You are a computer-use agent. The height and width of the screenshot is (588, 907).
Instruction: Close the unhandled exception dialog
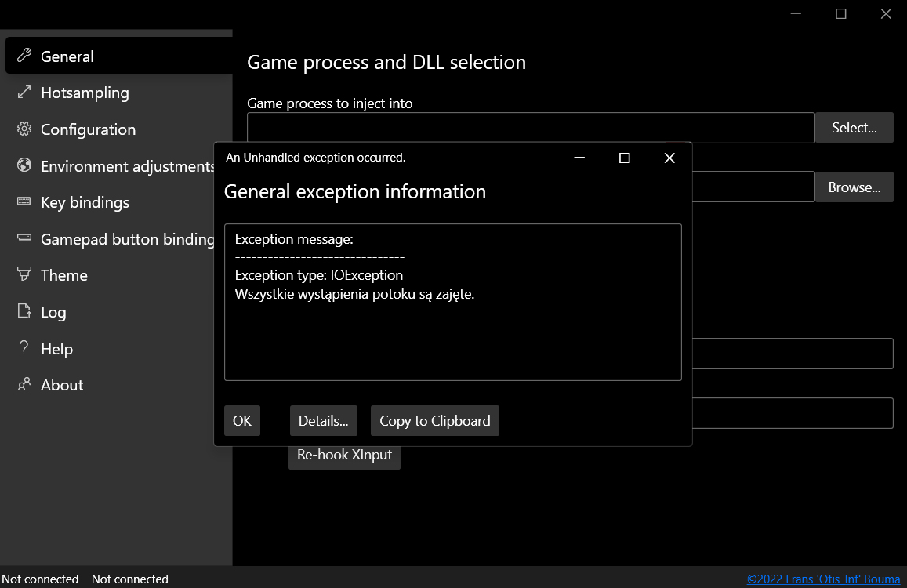pos(669,158)
